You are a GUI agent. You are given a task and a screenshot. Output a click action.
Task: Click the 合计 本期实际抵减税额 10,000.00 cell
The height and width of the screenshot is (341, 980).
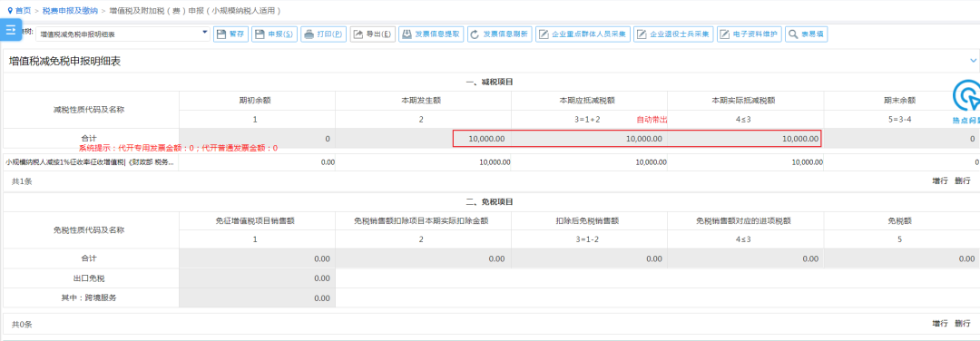[x=746, y=139]
